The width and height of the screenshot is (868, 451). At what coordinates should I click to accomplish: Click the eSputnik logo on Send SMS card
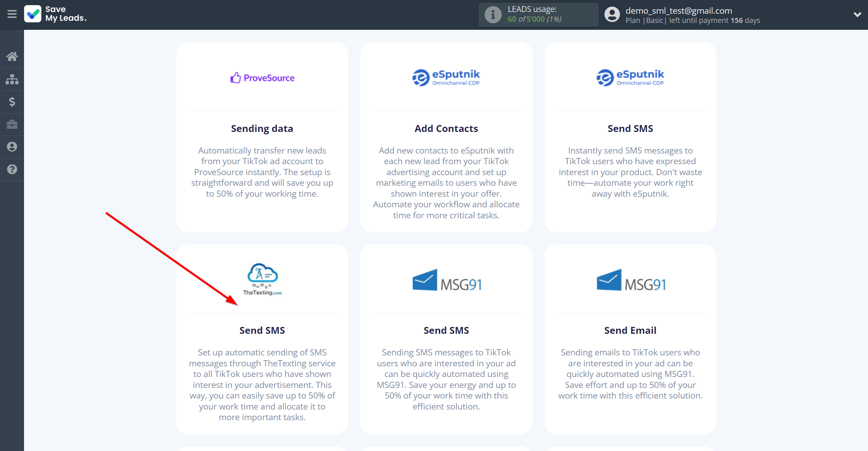(630, 77)
